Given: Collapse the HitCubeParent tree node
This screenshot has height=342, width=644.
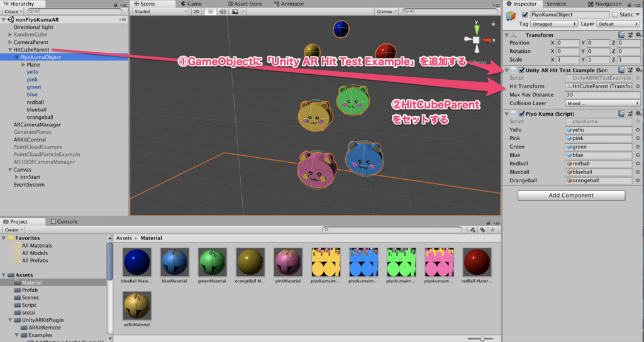Looking at the screenshot, I should tap(10, 50).
